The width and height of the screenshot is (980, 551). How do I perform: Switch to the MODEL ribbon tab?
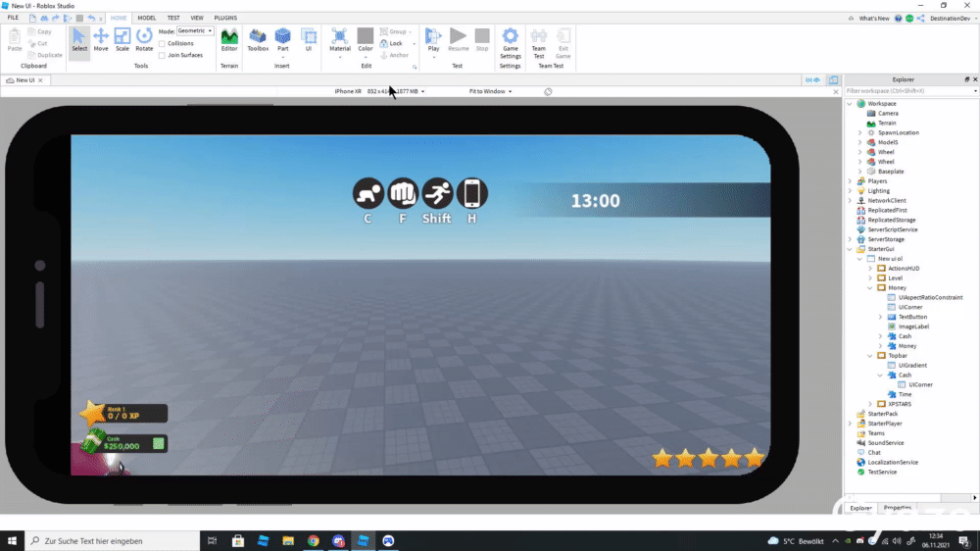click(146, 18)
